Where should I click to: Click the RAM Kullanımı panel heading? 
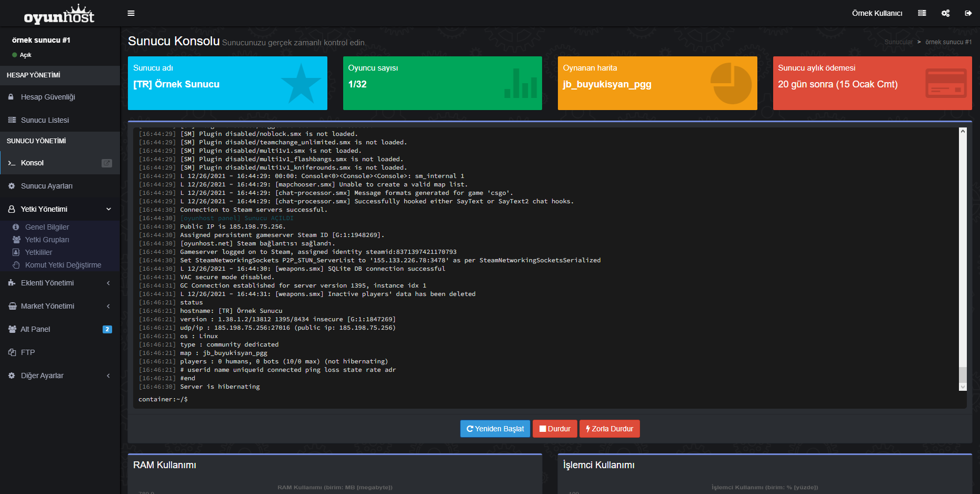(x=165, y=465)
